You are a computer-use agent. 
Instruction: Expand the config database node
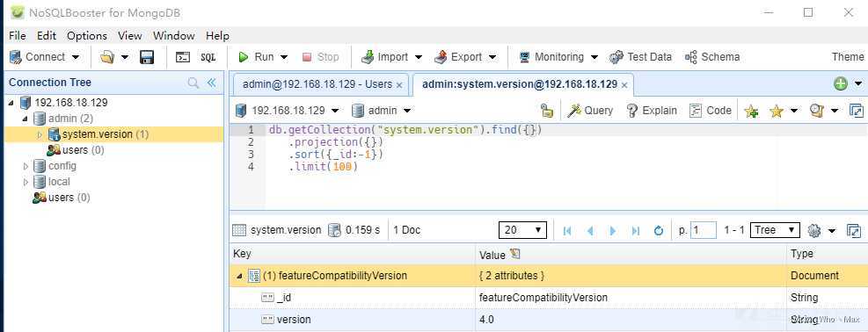(26, 166)
